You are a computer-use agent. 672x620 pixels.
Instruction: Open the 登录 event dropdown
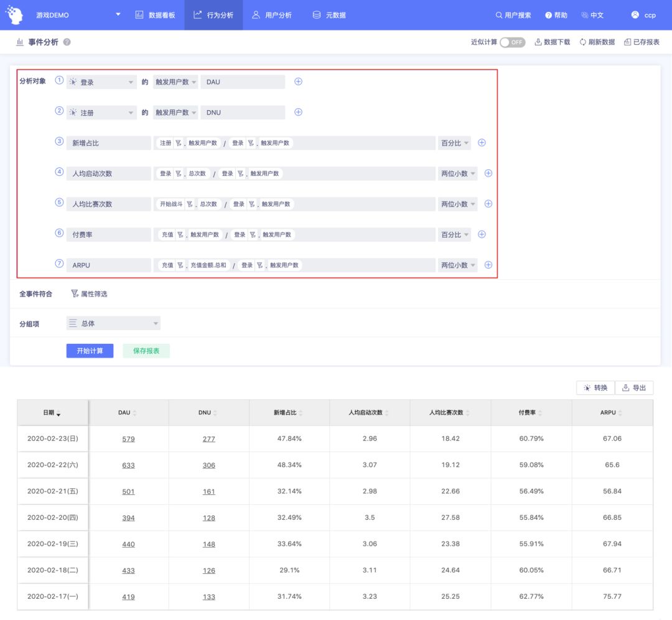(x=101, y=82)
